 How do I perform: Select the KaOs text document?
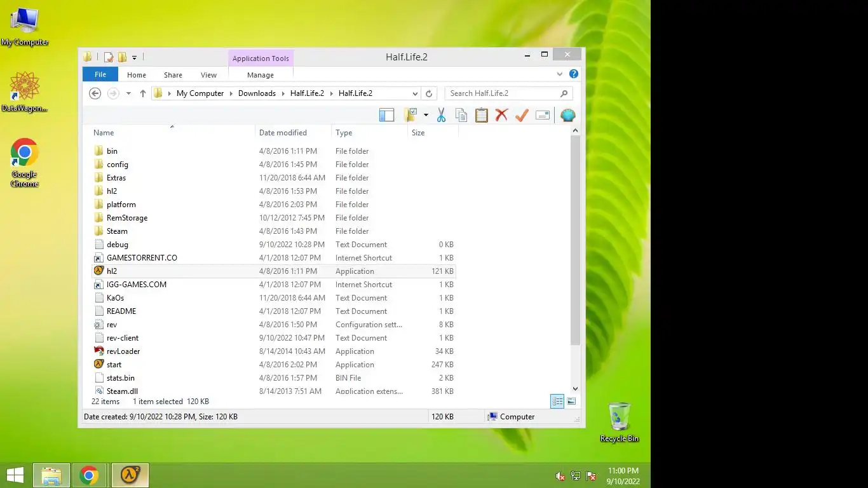115,298
